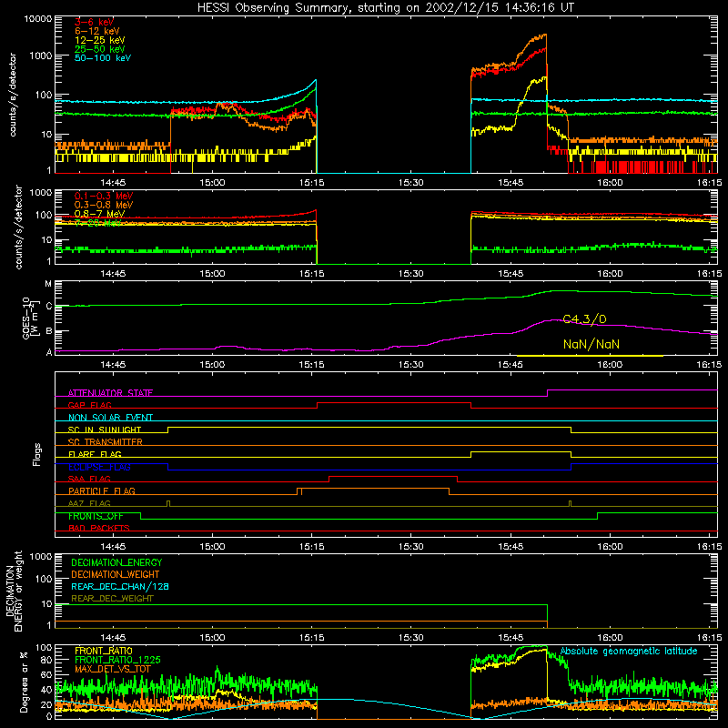Click the MAX_DET_VS_TOT legend label
Screen dimensions: 728x728
tap(113, 669)
